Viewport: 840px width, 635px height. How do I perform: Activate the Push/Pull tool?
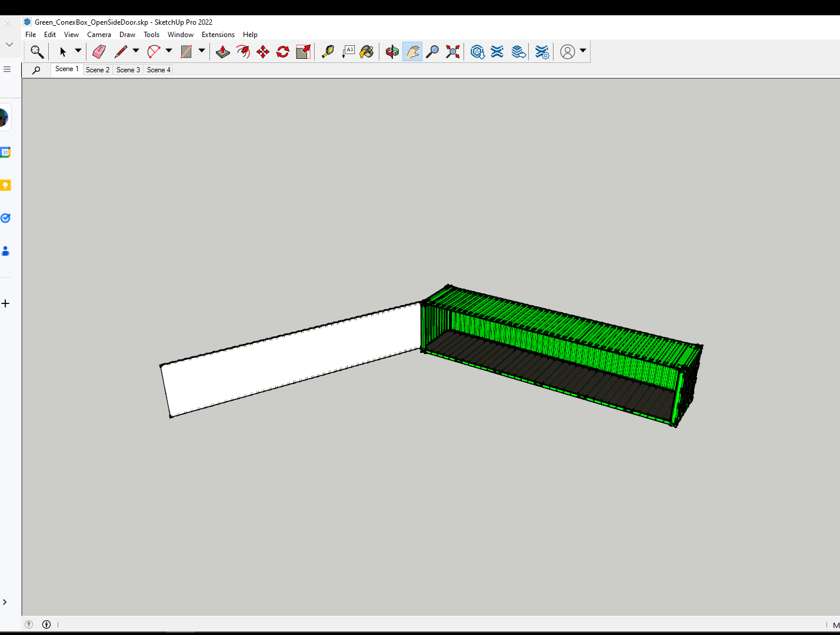coord(223,52)
